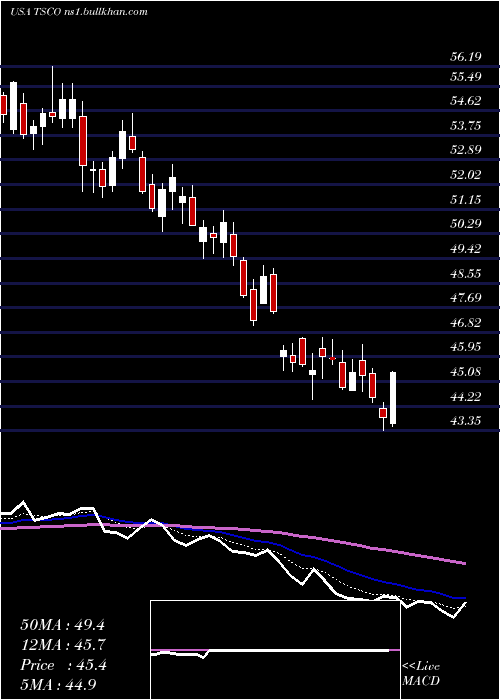Click the 45.08 price level label
500x700 pixels.
coord(465,371)
